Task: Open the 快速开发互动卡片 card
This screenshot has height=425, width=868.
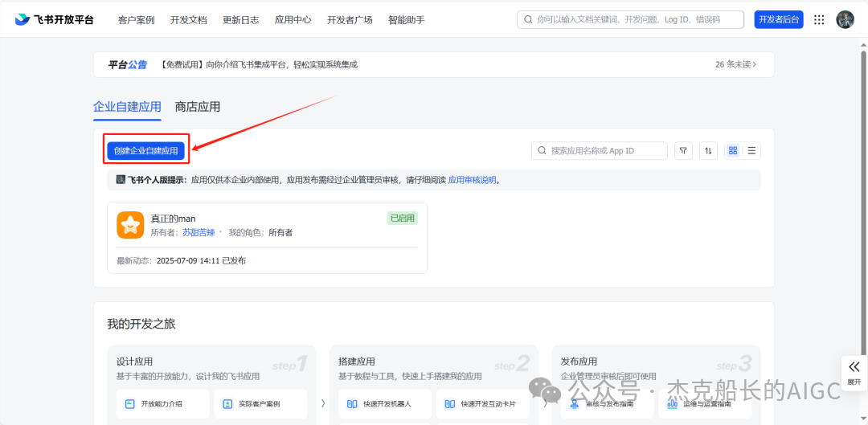Action: (x=483, y=404)
